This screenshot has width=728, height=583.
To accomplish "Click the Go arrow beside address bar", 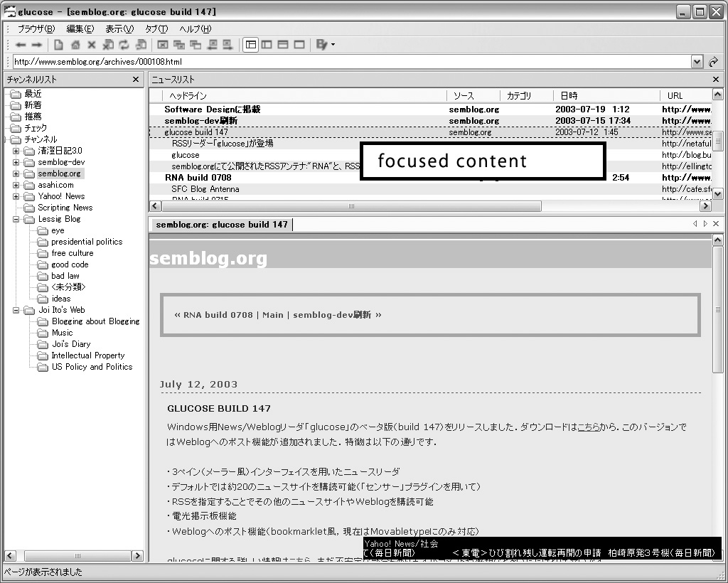I will tap(713, 62).
